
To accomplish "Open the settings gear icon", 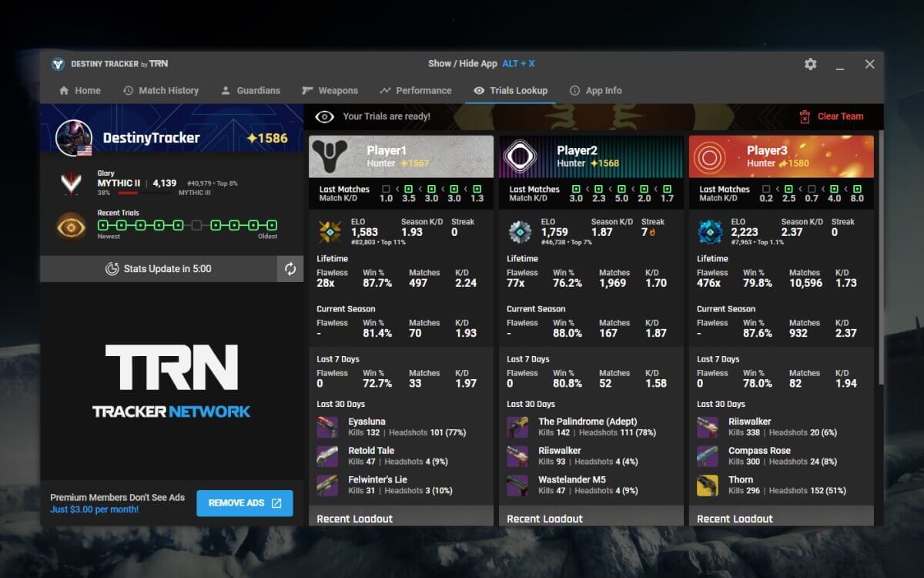I will point(810,64).
